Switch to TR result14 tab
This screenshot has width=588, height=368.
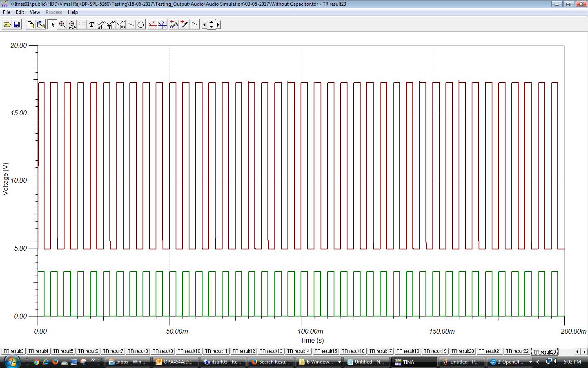tap(298, 351)
